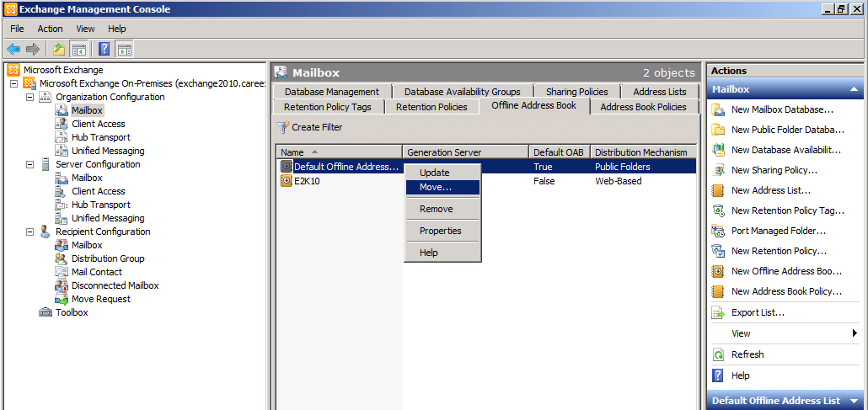The width and height of the screenshot is (868, 410).
Task: Click the Forward arrow toolbar icon
Action: [33, 49]
